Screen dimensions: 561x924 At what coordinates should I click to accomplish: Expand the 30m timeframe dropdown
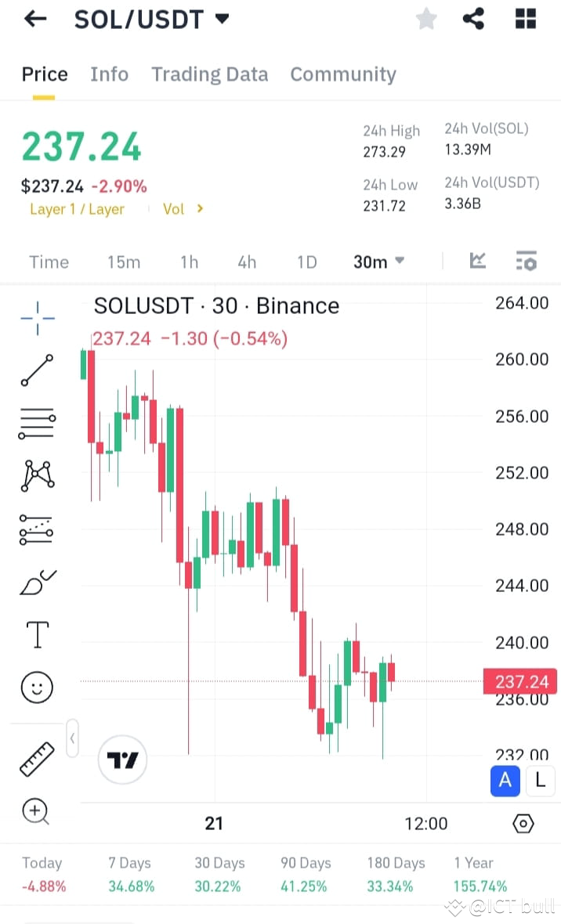click(378, 262)
